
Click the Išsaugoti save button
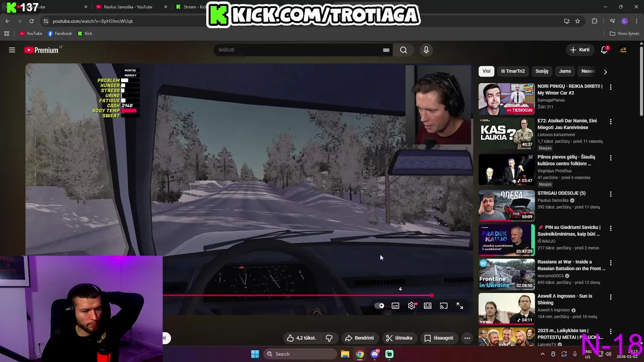tap(439, 338)
